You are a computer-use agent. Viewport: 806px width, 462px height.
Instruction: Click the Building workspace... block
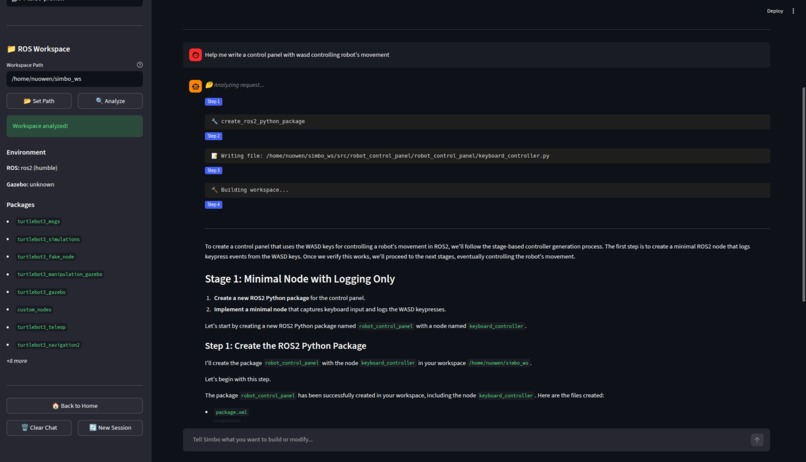coord(487,190)
